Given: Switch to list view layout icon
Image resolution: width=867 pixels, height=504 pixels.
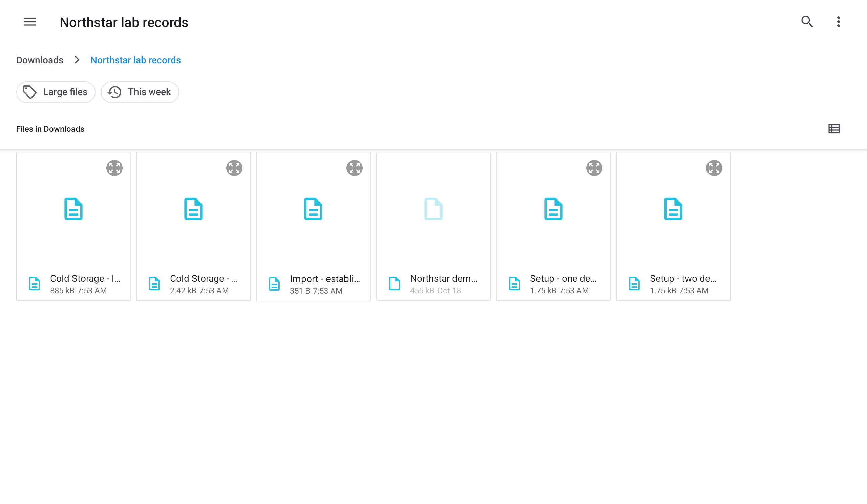Looking at the screenshot, I should point(833,129).
